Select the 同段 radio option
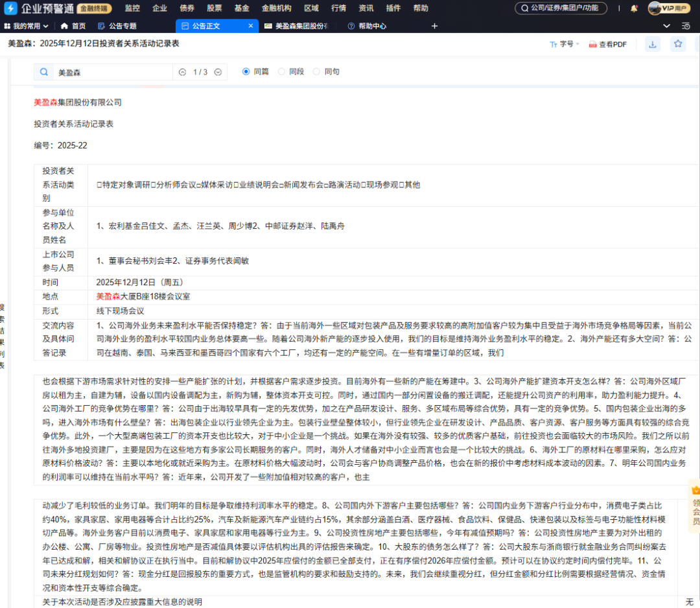 coord(281,72)
